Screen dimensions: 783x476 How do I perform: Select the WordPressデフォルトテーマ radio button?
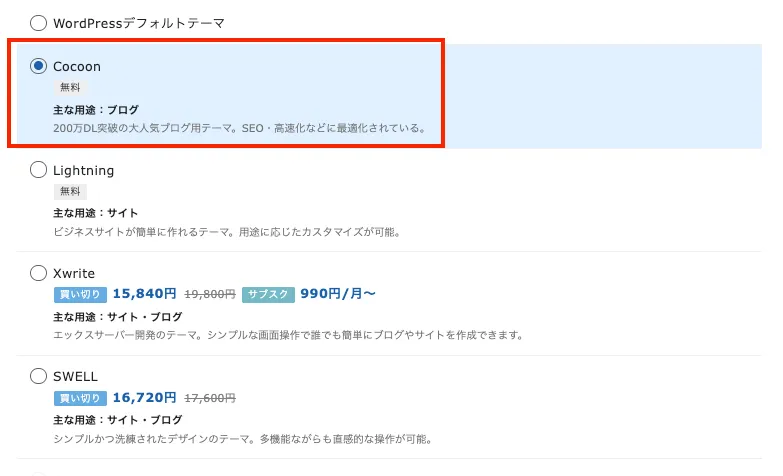click(x=39, y=22)
